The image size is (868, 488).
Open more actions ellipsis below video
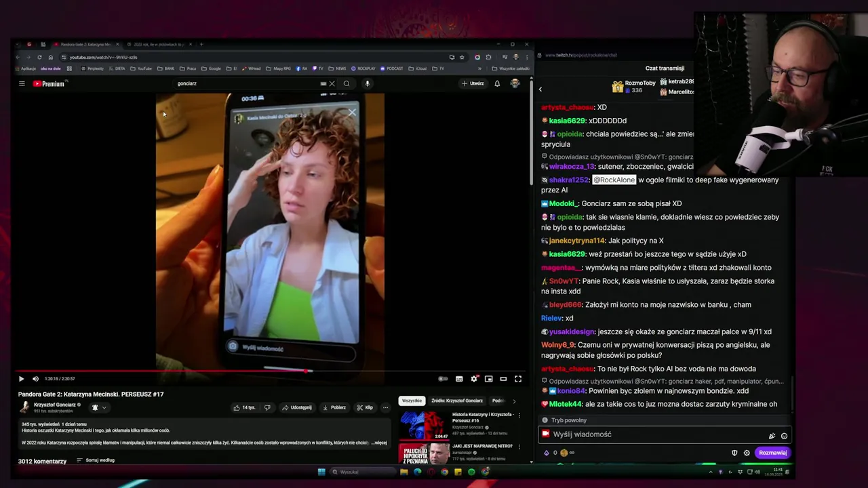pos(385,407)
